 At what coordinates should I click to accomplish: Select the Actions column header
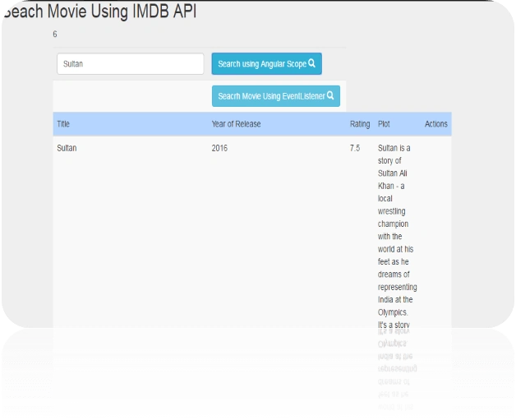[436, 124]
